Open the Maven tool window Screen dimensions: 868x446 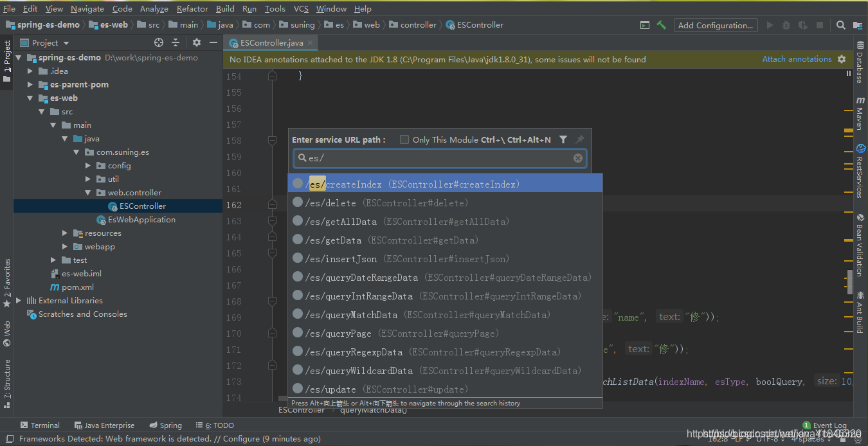coord(860,113)
